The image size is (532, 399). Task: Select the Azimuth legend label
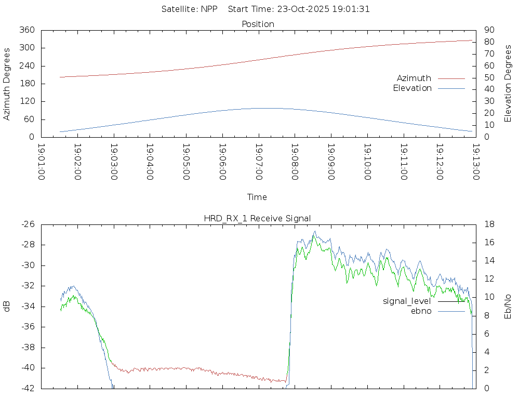[x=414, y=78]
